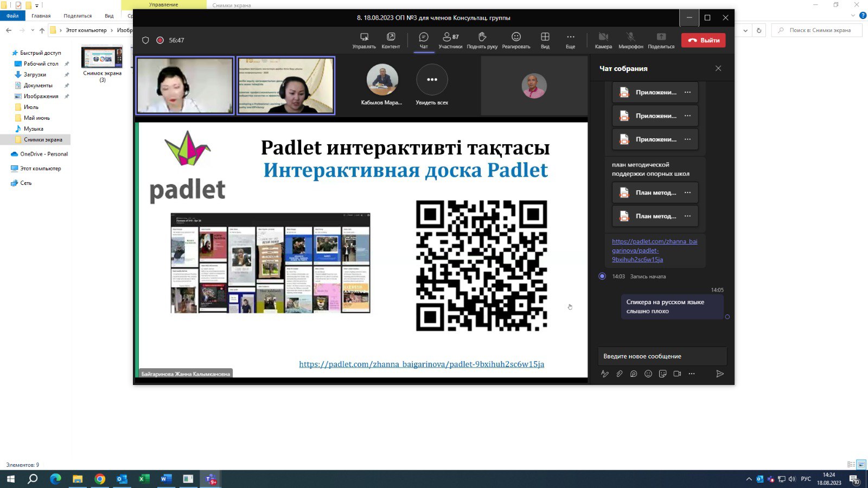Open Excel from the taskbar
The width and height of the screenshot is (868, 488).
144,479
